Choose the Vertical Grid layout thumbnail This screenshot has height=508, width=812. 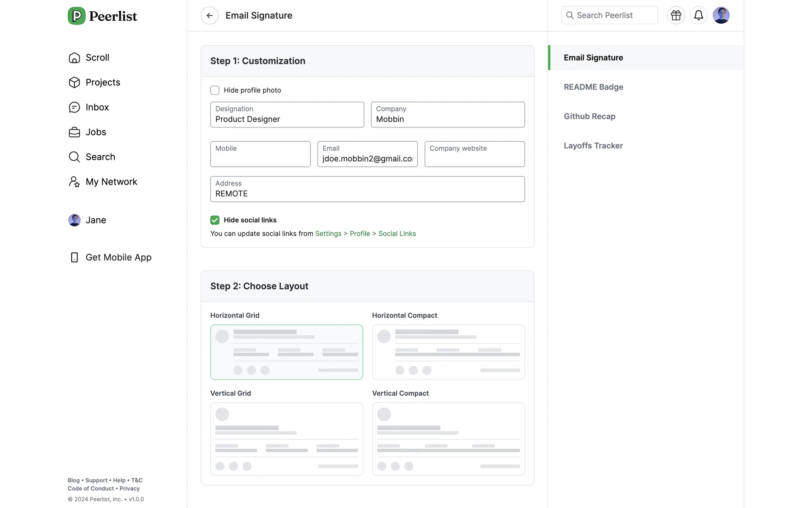(x=286, y=439)
